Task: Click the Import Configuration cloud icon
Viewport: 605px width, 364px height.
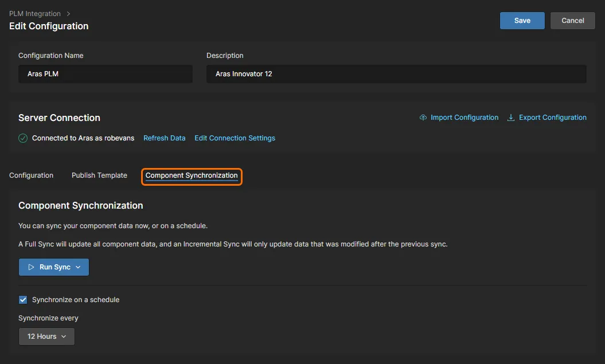Action: click(x=423, y=118)
